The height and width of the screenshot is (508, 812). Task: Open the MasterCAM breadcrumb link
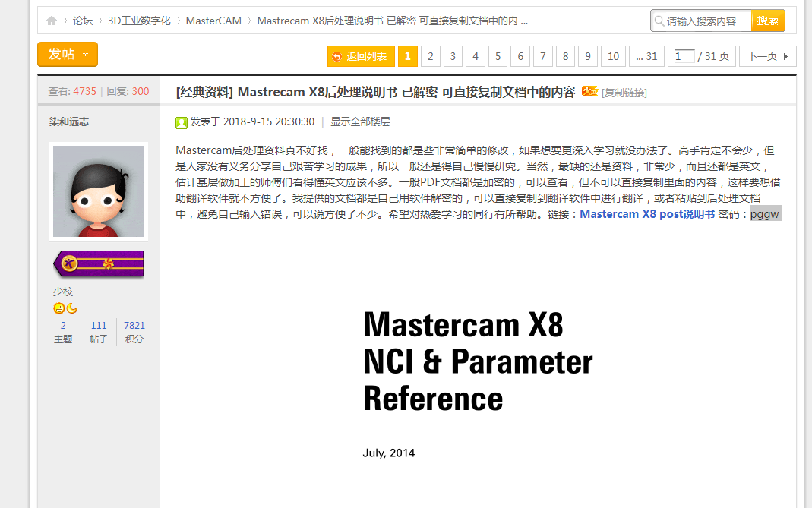[213, 21]
